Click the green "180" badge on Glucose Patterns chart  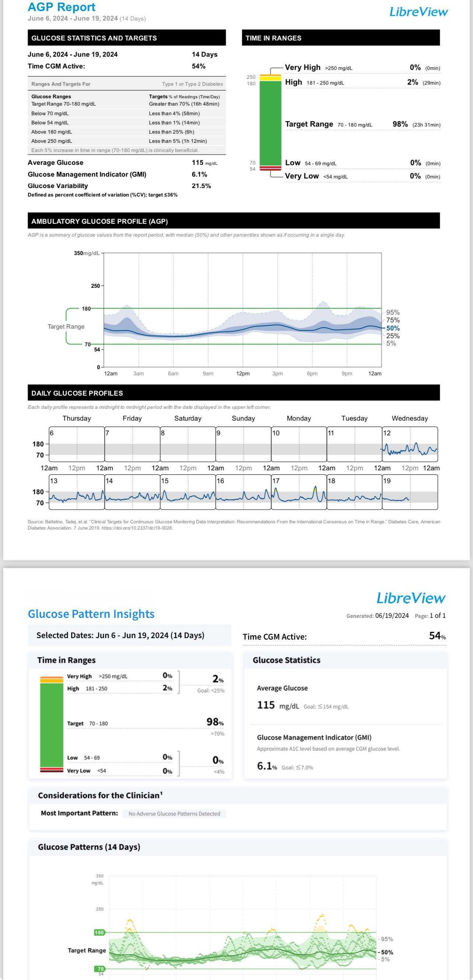99,933
